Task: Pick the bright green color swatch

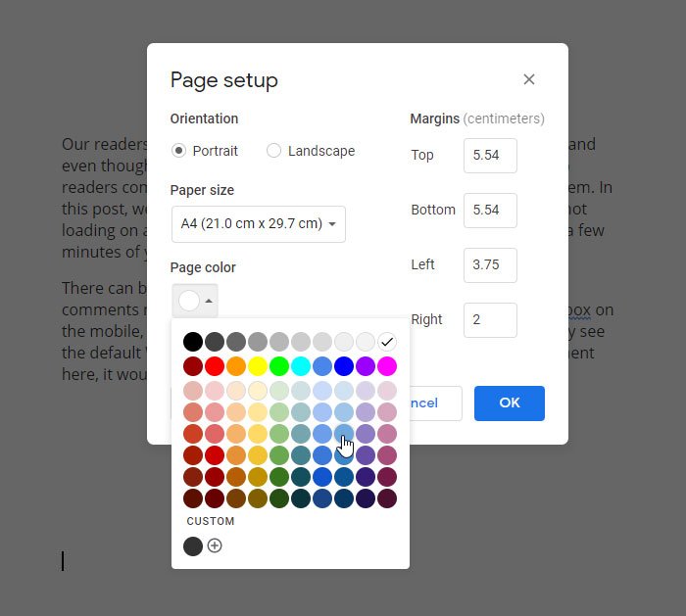Action: [x=279, y=366]
